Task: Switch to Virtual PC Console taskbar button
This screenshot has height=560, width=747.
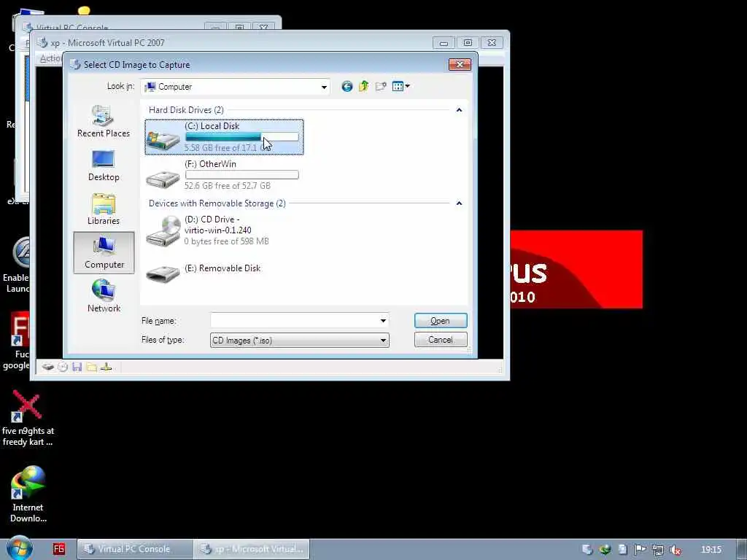Action: tap(135, 549)
